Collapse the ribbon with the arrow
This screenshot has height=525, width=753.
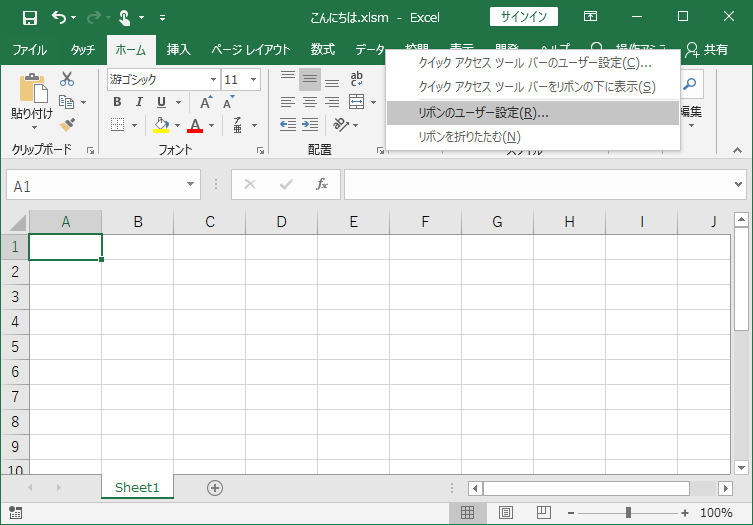click(x=737, y=150)
